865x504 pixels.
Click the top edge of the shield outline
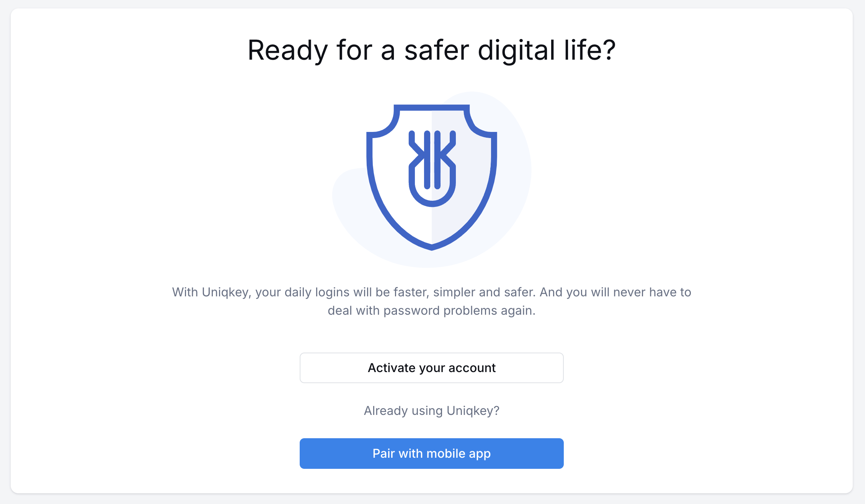point(432,107)
